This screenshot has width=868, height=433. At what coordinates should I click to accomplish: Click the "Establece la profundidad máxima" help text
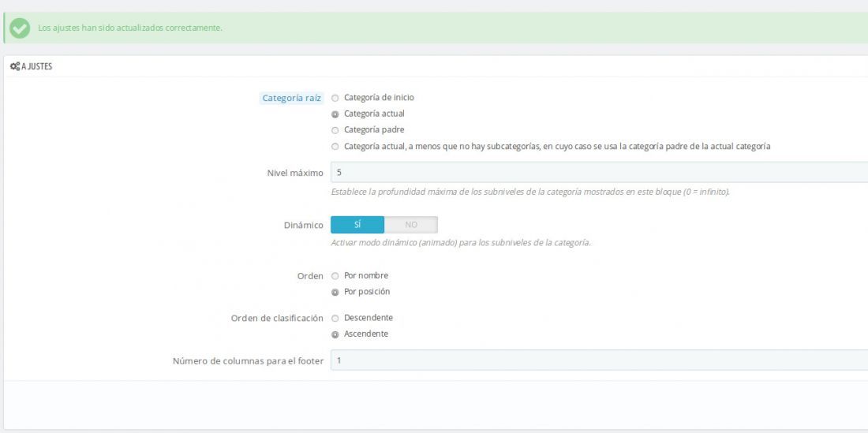click(530, 192)
